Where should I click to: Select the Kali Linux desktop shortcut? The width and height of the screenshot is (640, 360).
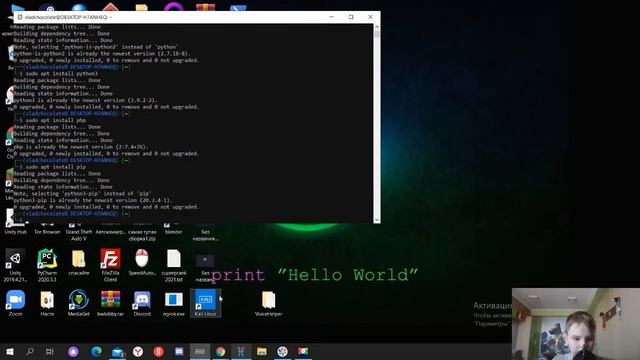[205, 303]
